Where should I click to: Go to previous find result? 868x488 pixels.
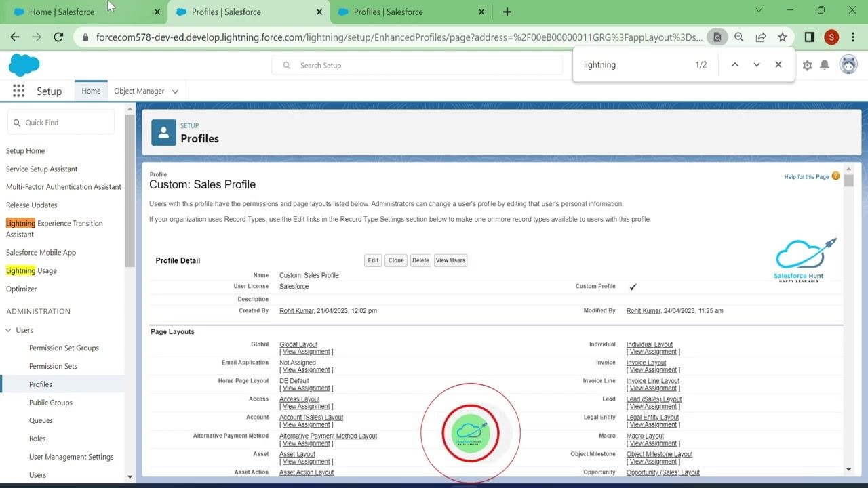[x=734, y=64]
